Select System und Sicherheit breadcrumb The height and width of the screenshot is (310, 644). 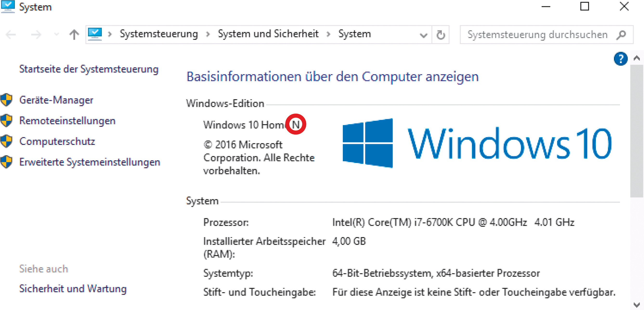tap(268, 34)
